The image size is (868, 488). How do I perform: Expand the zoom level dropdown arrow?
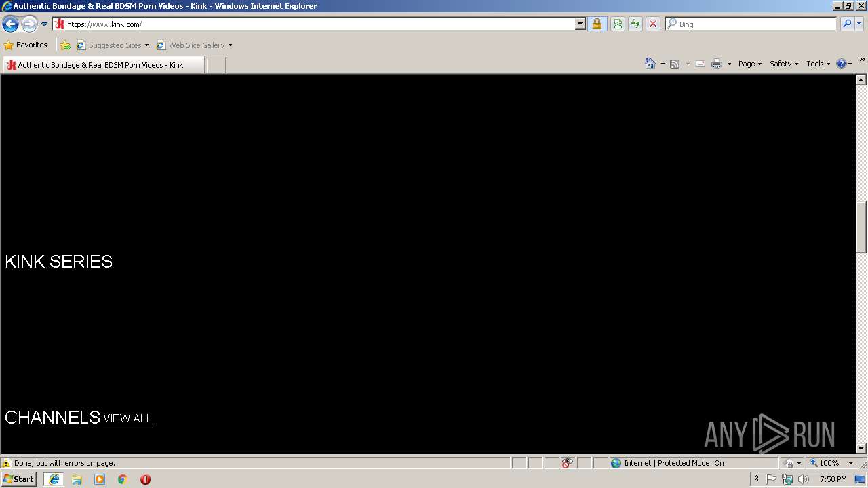850,464
